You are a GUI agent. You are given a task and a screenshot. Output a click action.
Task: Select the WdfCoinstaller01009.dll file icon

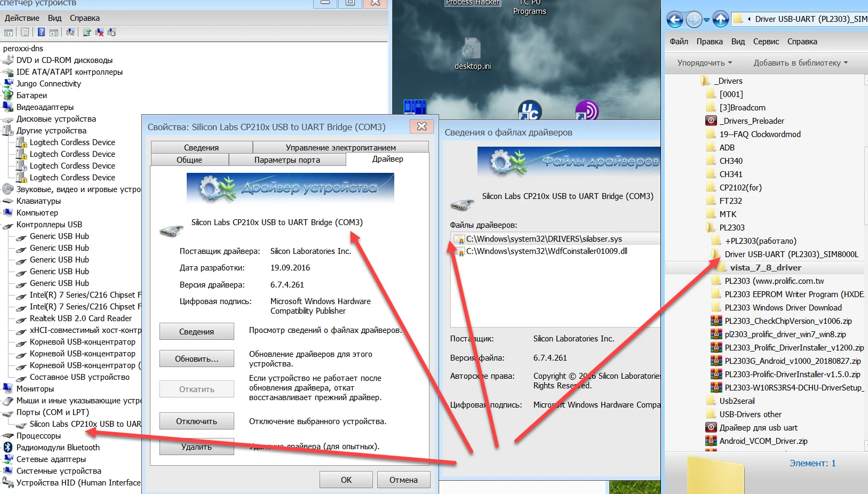(x=459, y=251)
